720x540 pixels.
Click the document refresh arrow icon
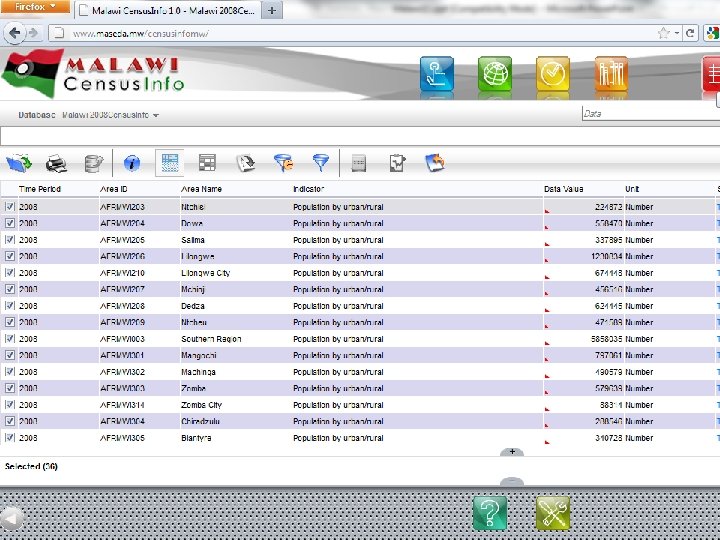(x=245, y=163)
